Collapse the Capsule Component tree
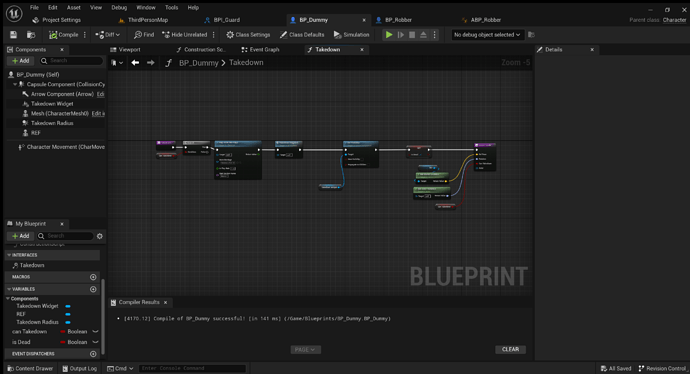Screen dimensions: 690x374 tap(15, 84)
